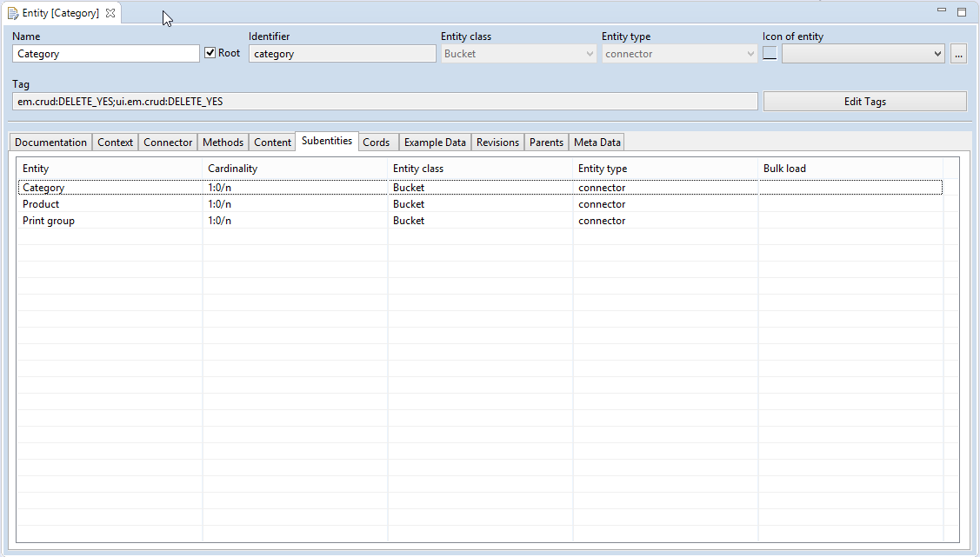Click the Tag text field
This screenshot has height=557, width=980.
[x=384, y=102]
